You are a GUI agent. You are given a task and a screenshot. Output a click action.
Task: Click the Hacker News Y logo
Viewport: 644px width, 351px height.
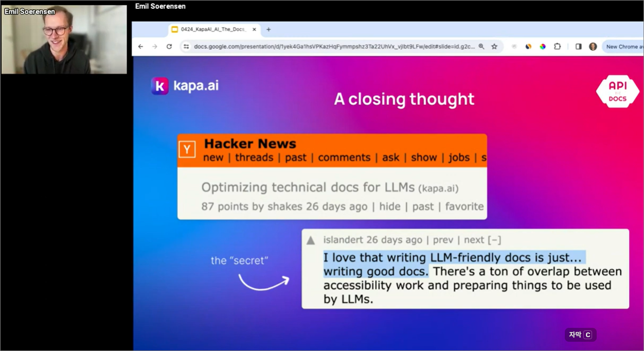pos(187,150)
